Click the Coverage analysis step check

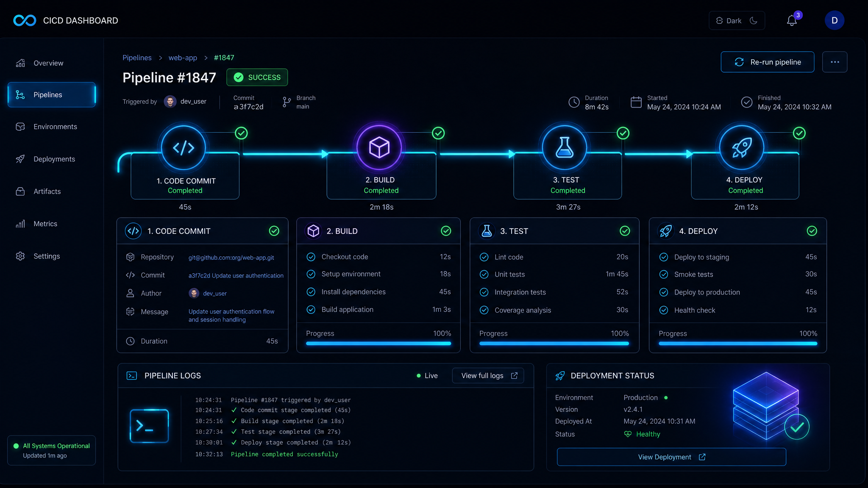coord(484,310)
